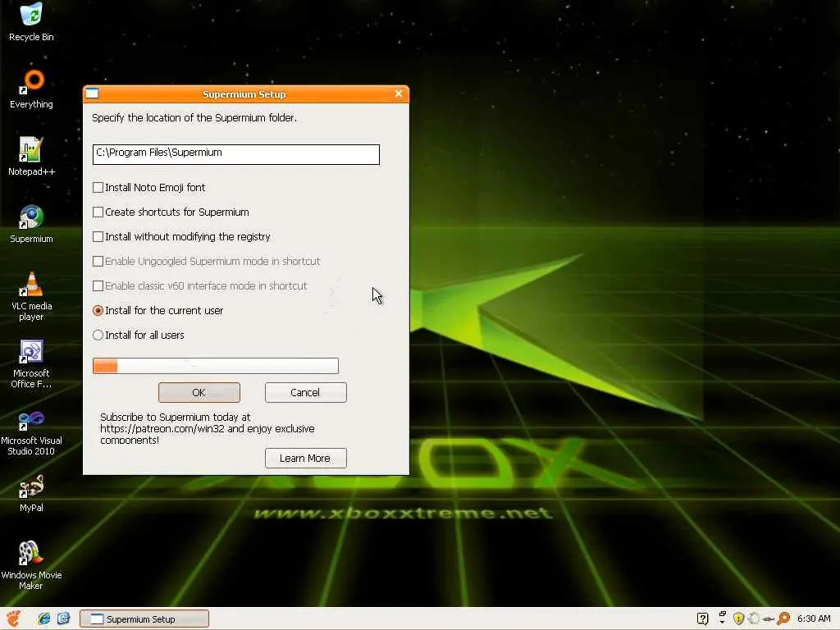Select Install for all users
The width and height of the screenshot is (840, 630).
coord(98,336)
